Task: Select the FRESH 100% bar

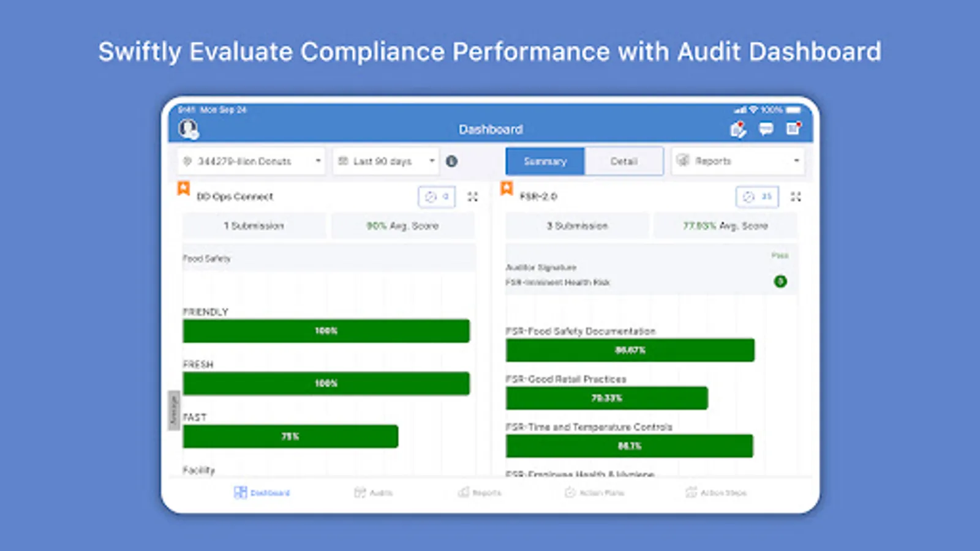Action: point(326,383)
